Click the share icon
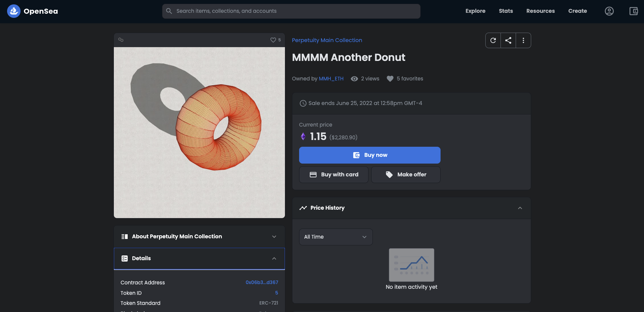 tap(508, 40)
